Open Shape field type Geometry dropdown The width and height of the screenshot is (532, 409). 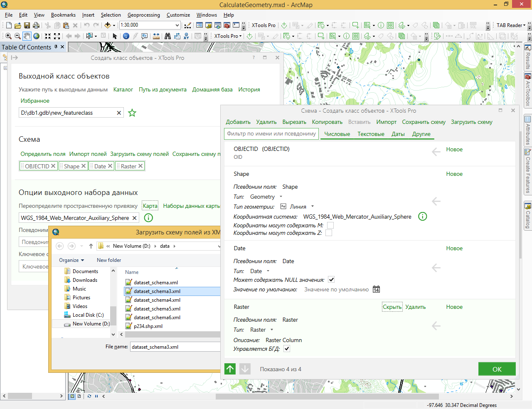pos(281,197)
